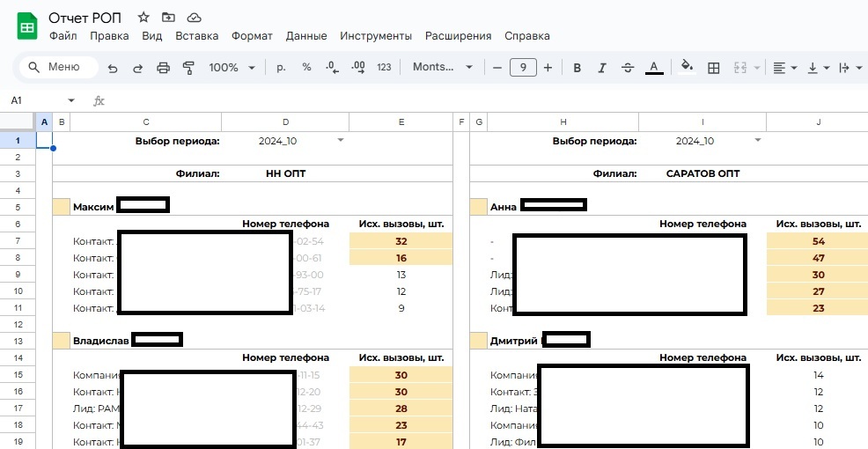Select all cells corner button

coord(18,122)
